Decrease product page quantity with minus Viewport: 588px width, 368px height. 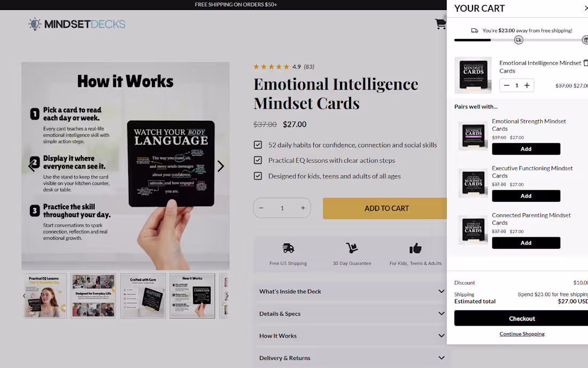pyautogui.click(x=261, y=208)
